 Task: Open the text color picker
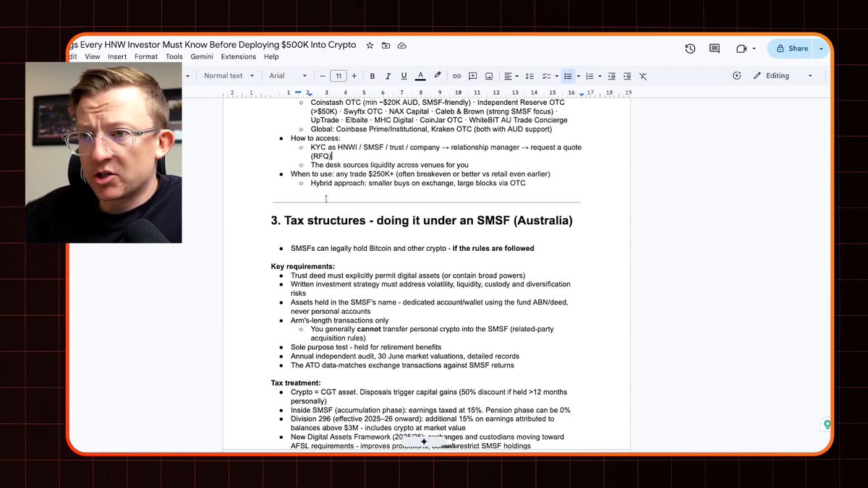pyautogui.click(x=420, y=76)
